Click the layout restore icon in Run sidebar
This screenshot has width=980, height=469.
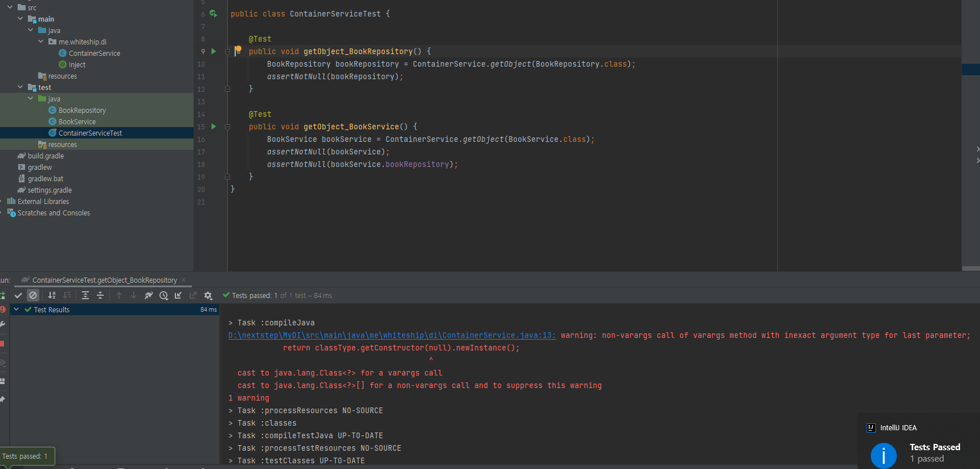2,381
